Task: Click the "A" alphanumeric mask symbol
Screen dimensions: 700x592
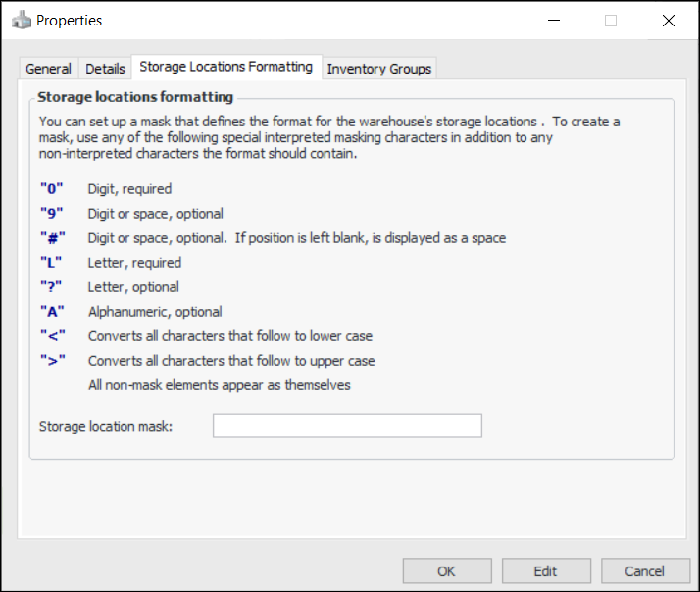Action: click(x=52, y=312)
